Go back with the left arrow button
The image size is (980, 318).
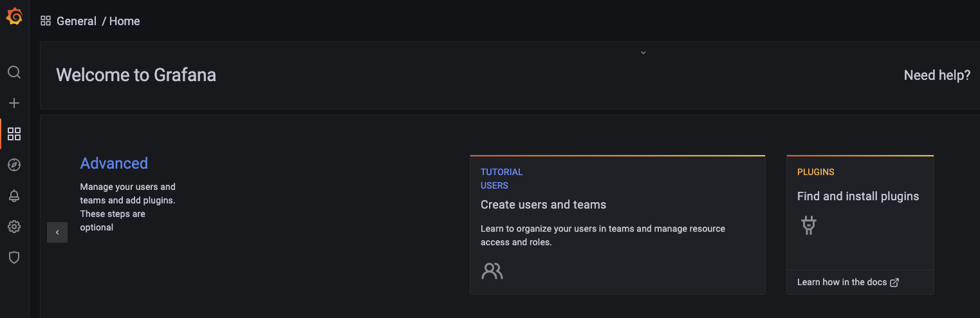[57, 232]
